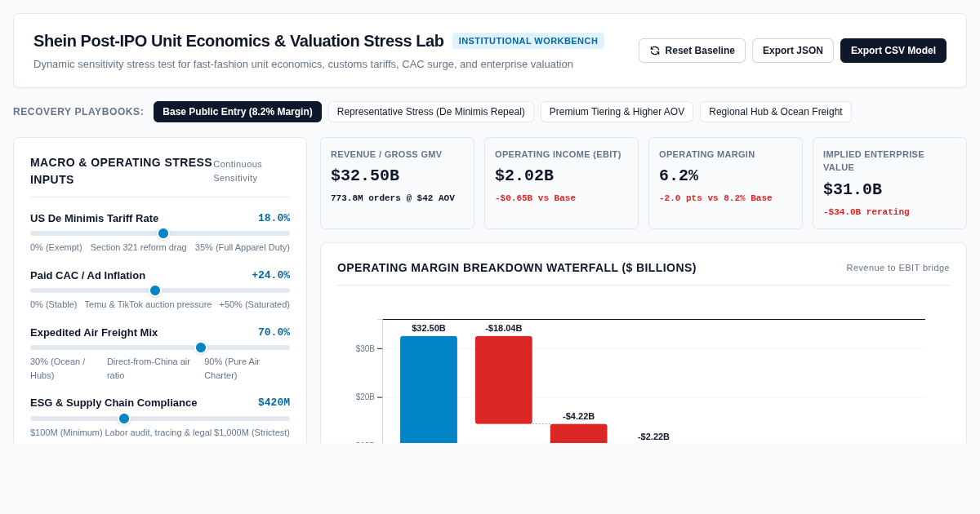Click the Operating Income (EBIT) $2.02B card
980x514 pixels.
point(561,183)
